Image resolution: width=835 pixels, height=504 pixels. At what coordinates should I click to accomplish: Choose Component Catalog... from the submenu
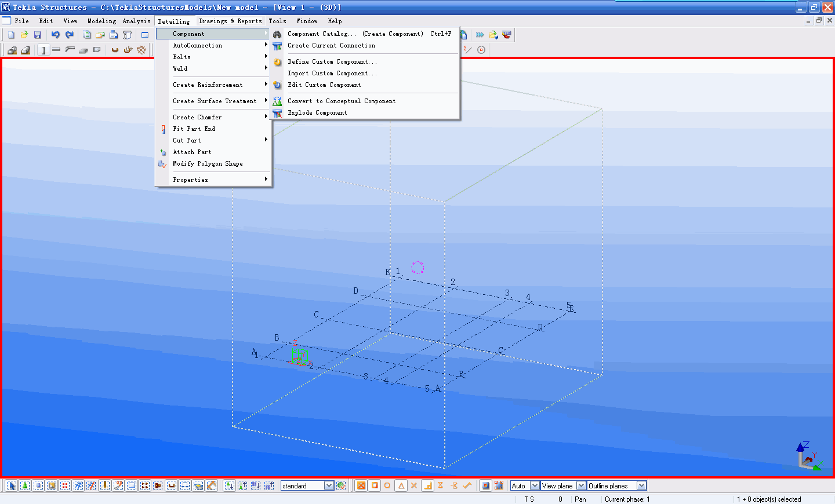tap(366, 34)
